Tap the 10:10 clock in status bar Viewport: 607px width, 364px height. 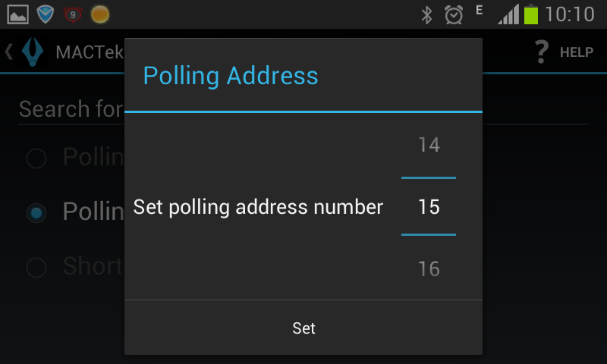tap(569, 14)
